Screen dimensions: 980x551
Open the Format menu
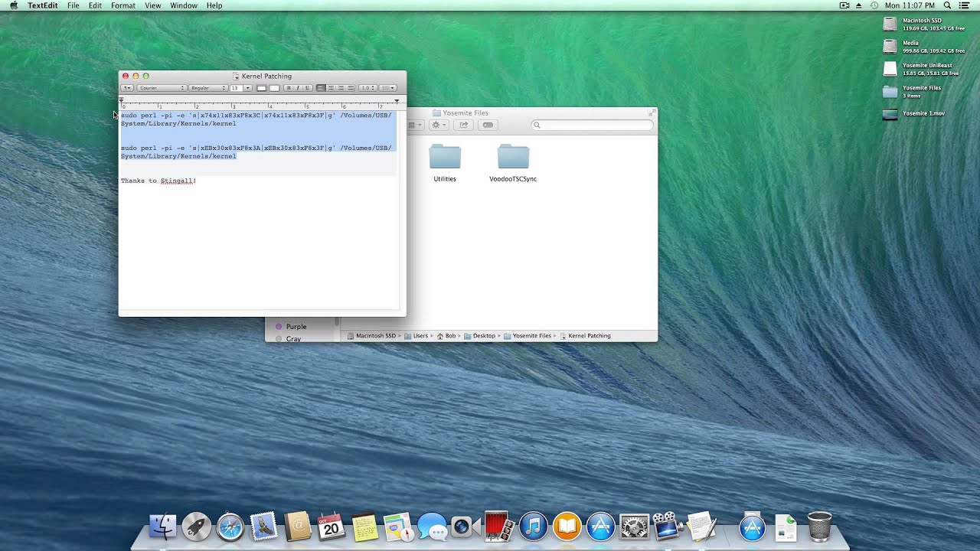click(x=123, y=5)
